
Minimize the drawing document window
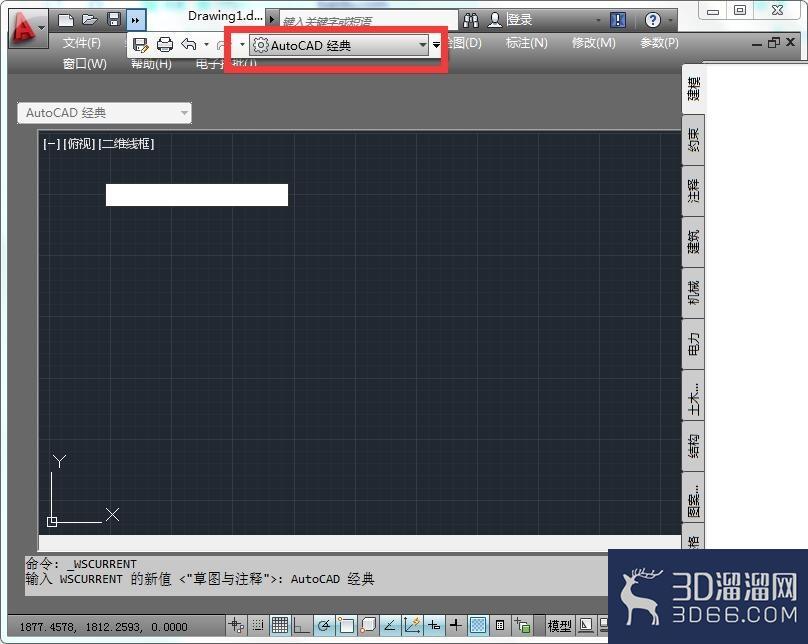pos(756,44)
